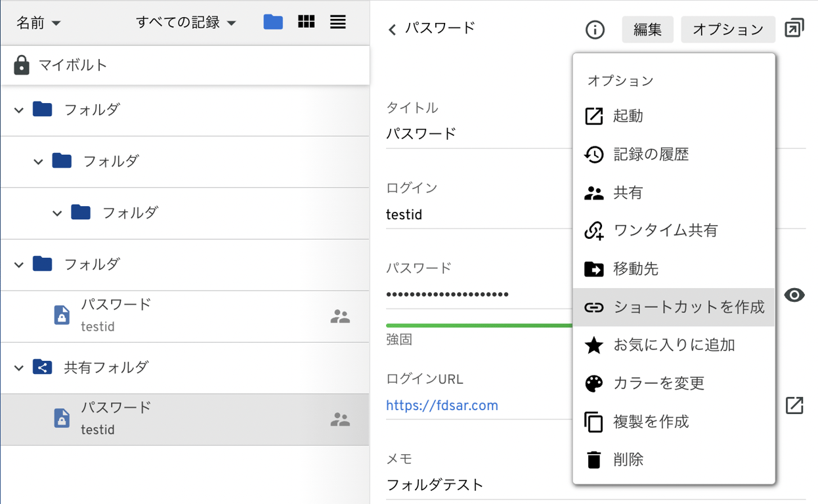This screenshot has height=504, width=818.
Task: Click the 編集 button
Action: [x=647, y=29]
